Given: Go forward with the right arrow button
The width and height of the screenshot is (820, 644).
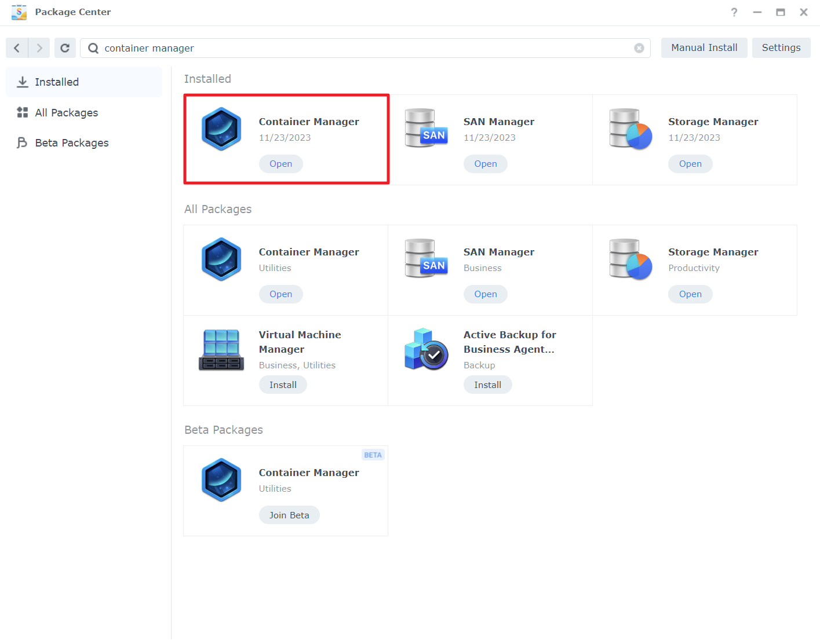Looking at the screenshot, I should click(39, 48).
